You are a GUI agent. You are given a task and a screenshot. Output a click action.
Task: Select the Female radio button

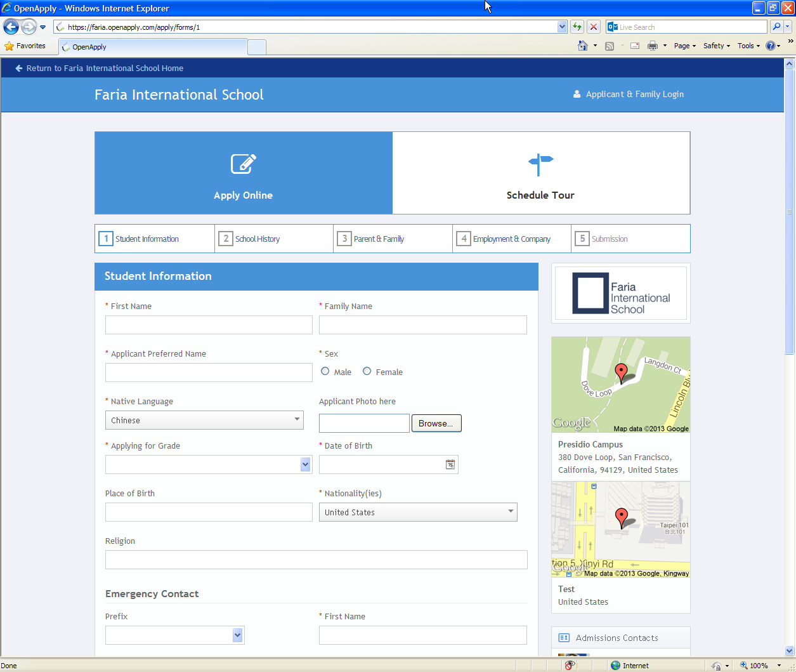click(367, 371)
